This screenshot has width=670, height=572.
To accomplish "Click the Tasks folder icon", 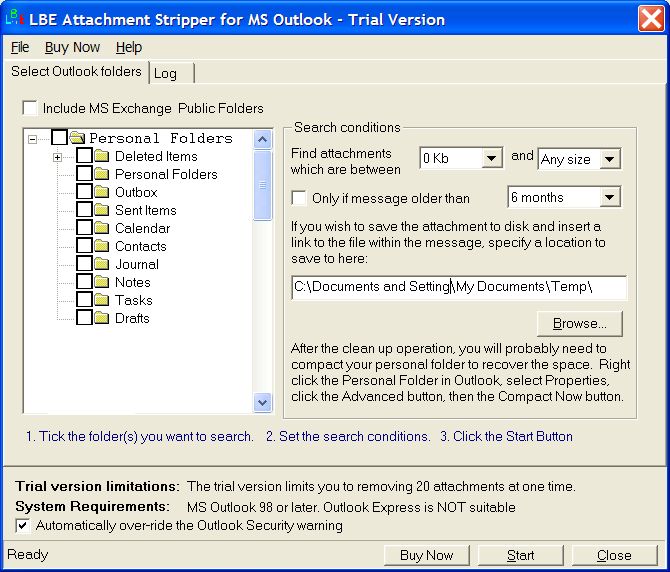I will point(102,299).
